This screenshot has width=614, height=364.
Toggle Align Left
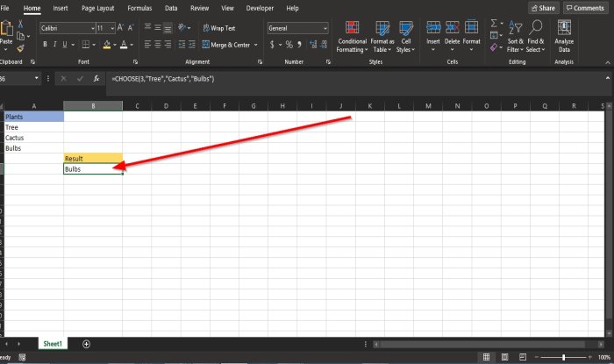(x=147, y=45)
